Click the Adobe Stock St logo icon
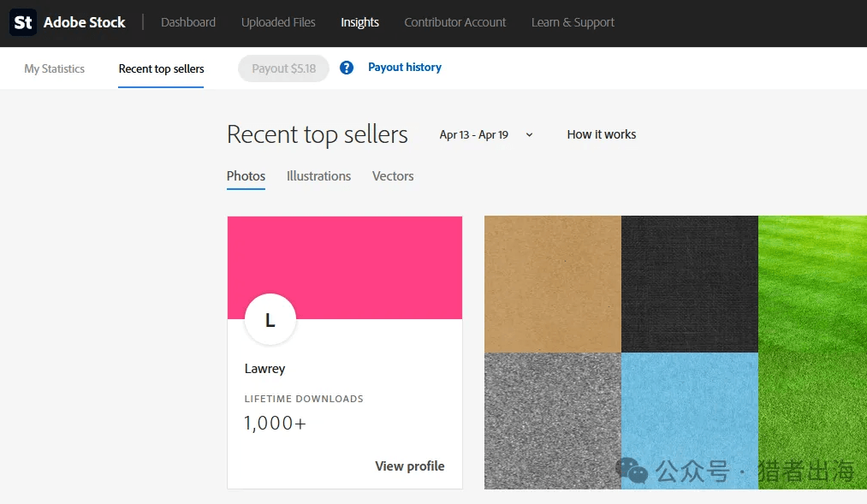 pyautogui.click(x=23, y=22)
